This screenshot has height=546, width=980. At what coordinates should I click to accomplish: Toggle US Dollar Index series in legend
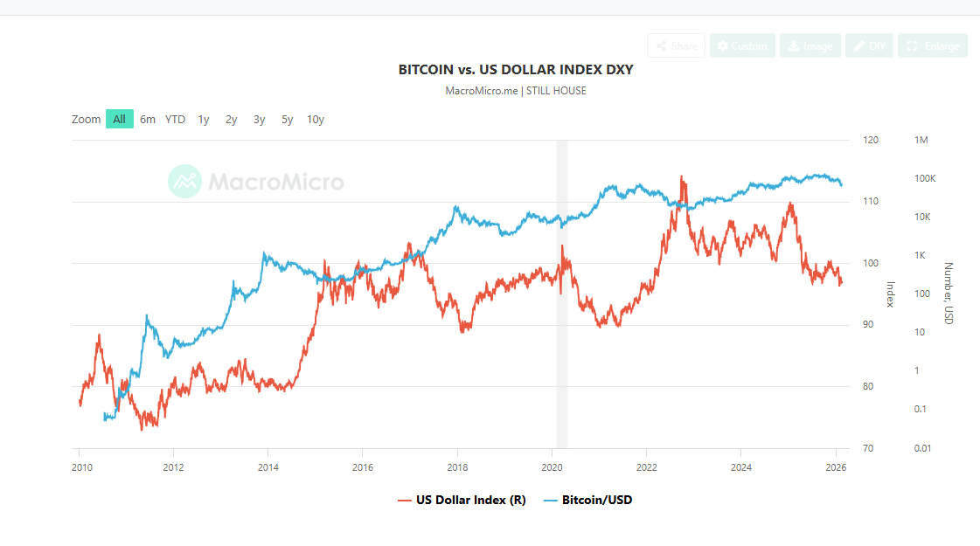click(x=462, y=501)
